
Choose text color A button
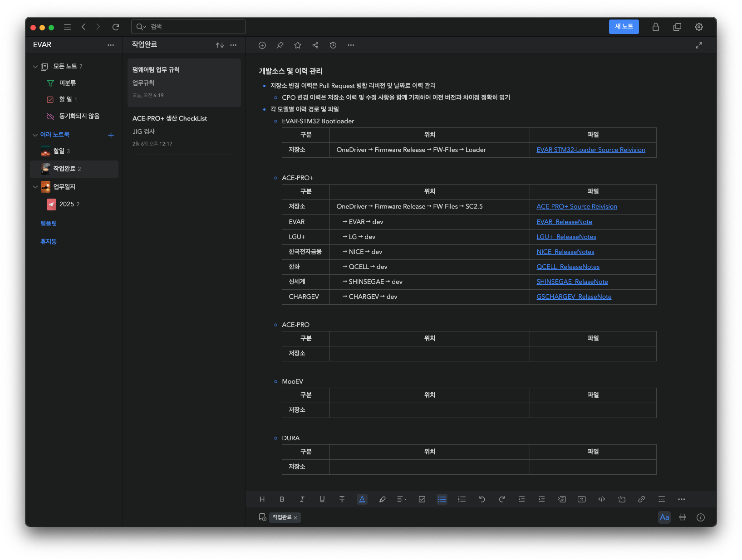(x=362, y=499)
